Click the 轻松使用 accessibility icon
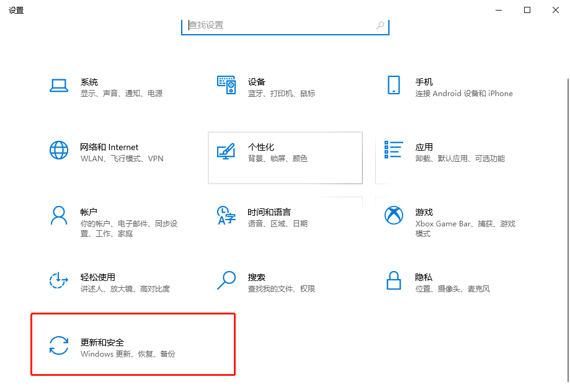Viewport: 570px width, 392px height. (x=59, y=281)
